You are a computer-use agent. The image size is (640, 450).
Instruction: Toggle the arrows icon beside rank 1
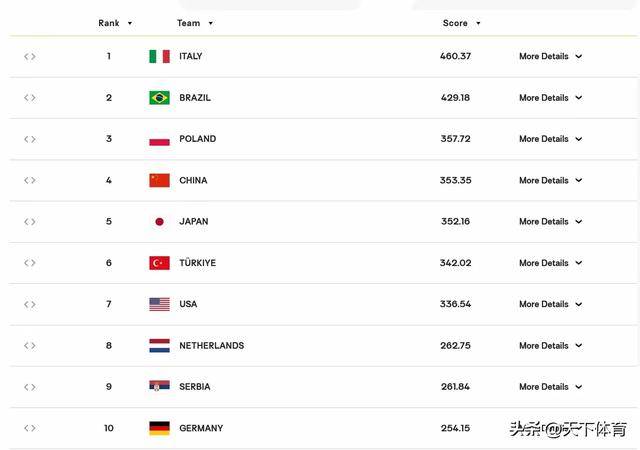pyautogui.click(x=30, y=56)
